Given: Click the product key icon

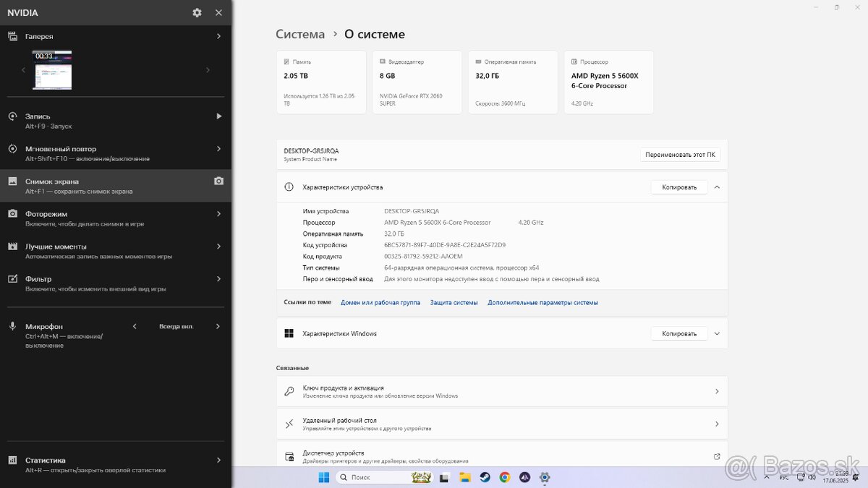Looking at the screenshot, I should click(x=289, y=391).
